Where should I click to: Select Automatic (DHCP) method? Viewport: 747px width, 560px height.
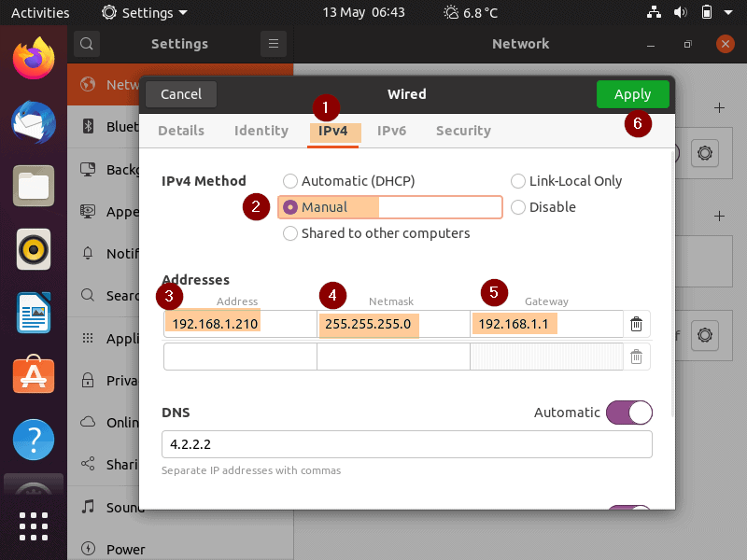[348, 181]
